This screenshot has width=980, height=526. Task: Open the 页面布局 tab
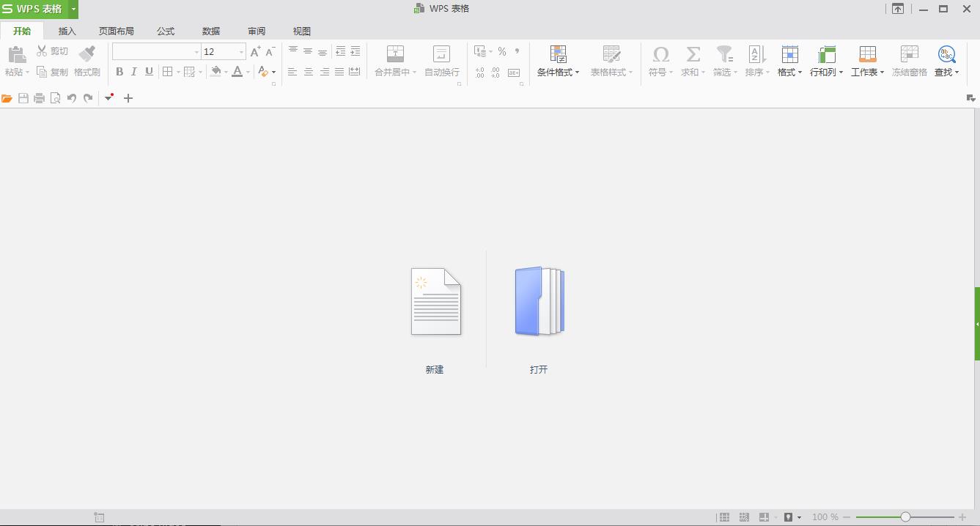tap(117, 31)
